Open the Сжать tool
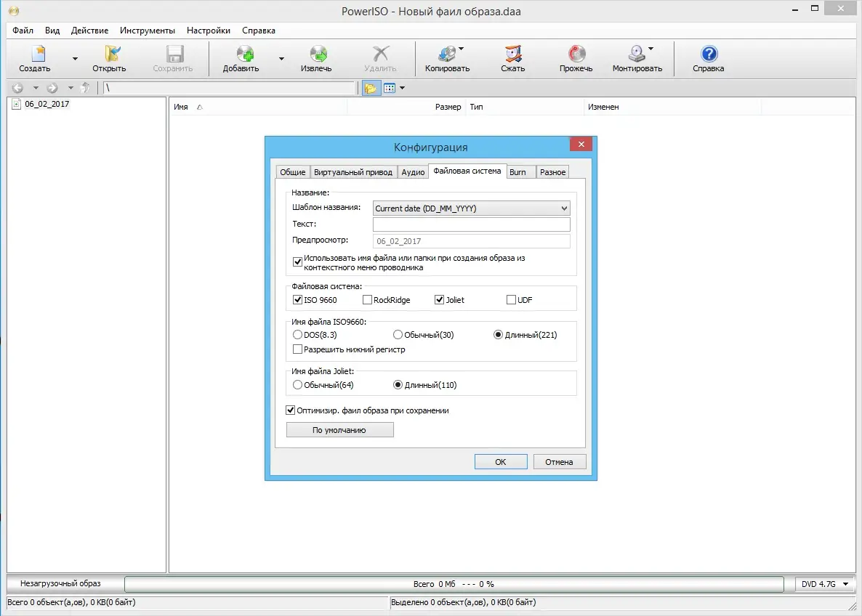 point(511,58)
